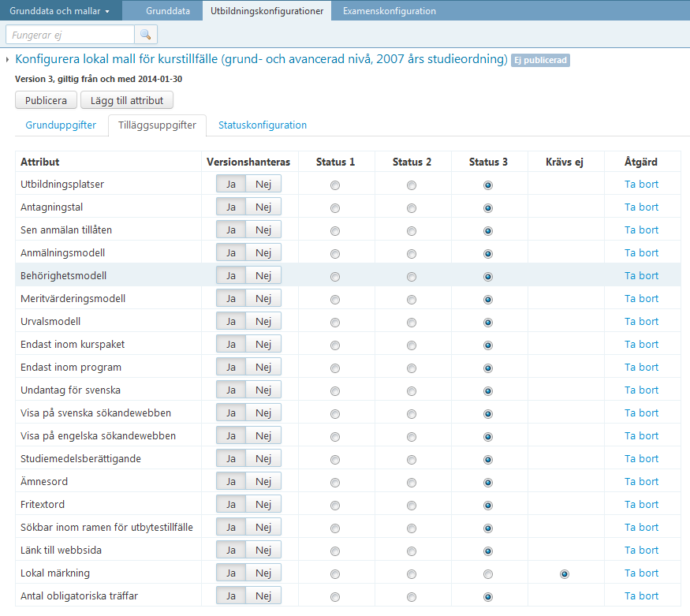Set Behörighetsmodell Versionshanteras to Ja
Screen dimensions: 690x616
230,275
